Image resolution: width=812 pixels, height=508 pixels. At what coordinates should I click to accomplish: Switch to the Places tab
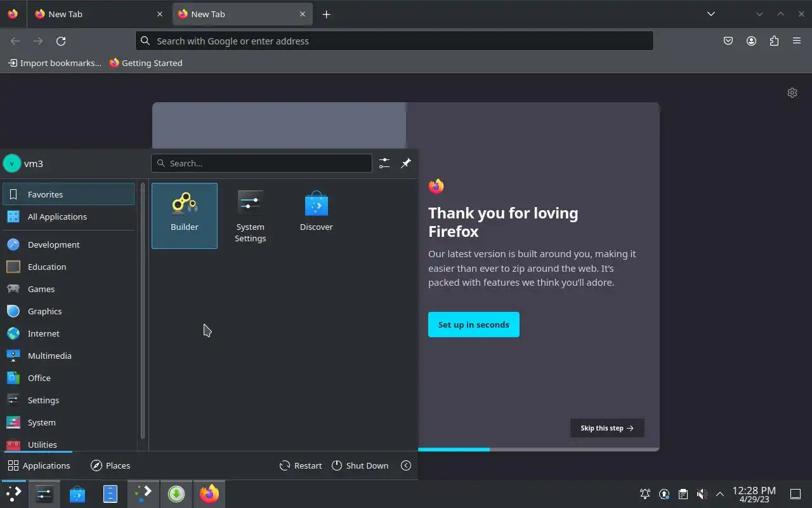pyautogui.click(x=110, y=465)
